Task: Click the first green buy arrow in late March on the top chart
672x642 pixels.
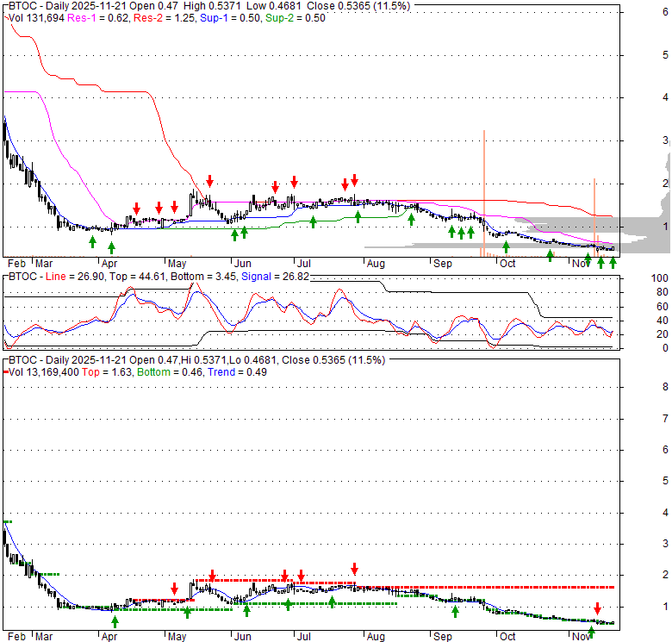Action: point(92,241)
